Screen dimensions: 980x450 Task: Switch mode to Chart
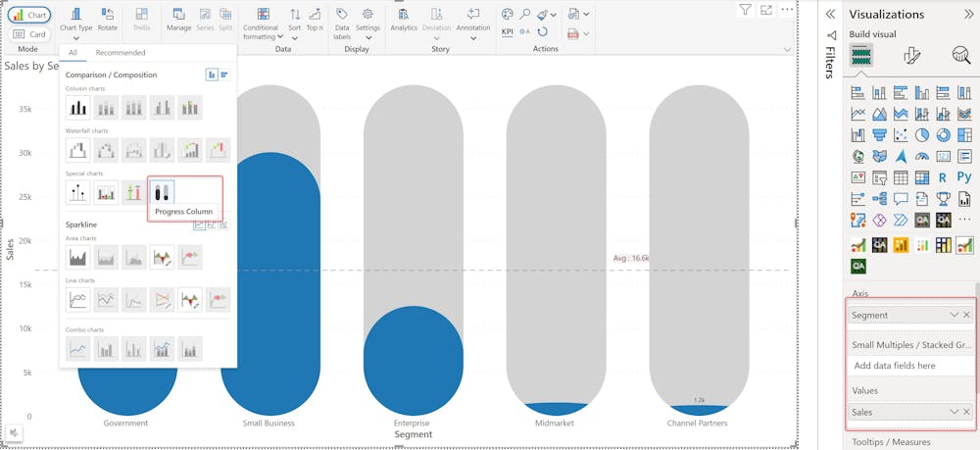point(30,15)
